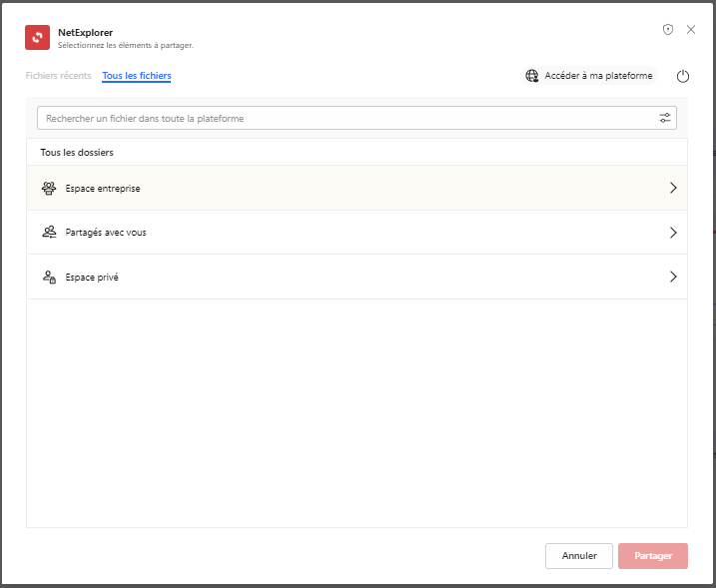
Task: Expand Espace privé chevron arrow
Action: 673,277
